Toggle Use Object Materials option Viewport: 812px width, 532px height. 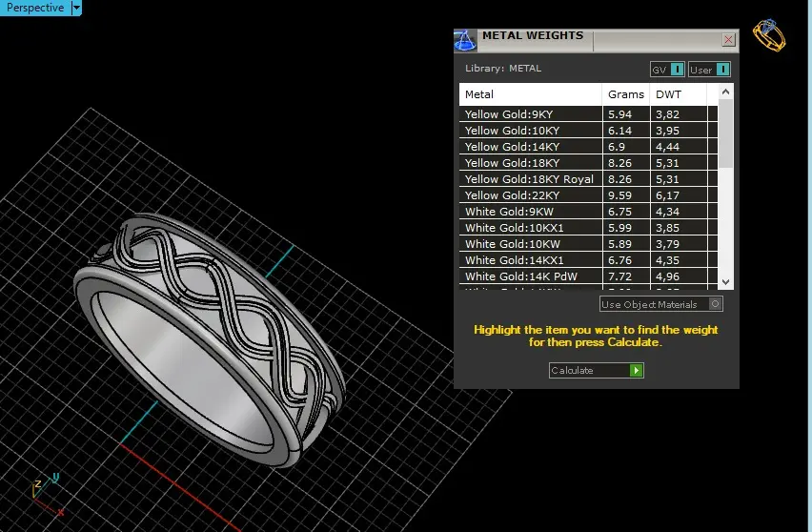click(660, 304)
